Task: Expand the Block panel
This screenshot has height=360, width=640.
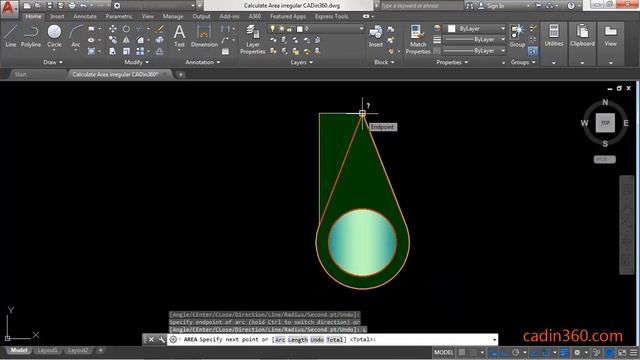Action: (384, 62)
